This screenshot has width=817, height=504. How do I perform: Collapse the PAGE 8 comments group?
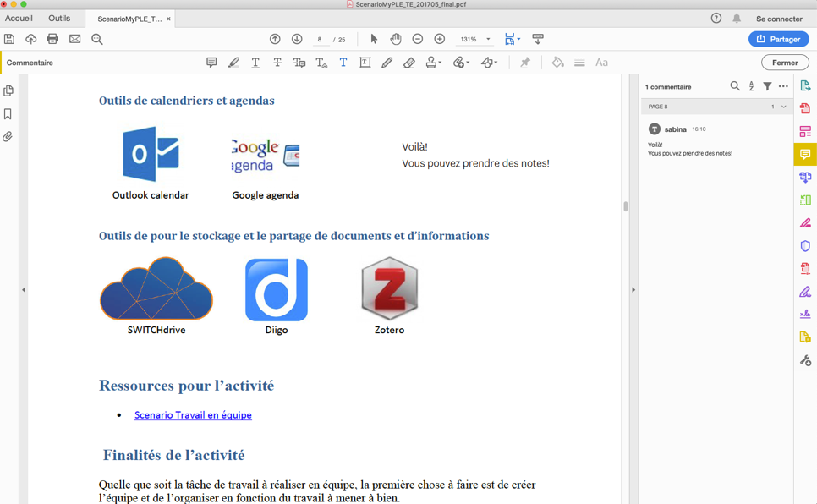coord(783,107)
